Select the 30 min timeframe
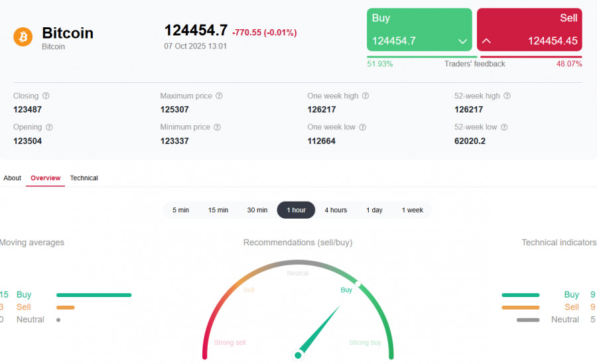The width and height of the screenshot is (597, 364). (257, 210)
